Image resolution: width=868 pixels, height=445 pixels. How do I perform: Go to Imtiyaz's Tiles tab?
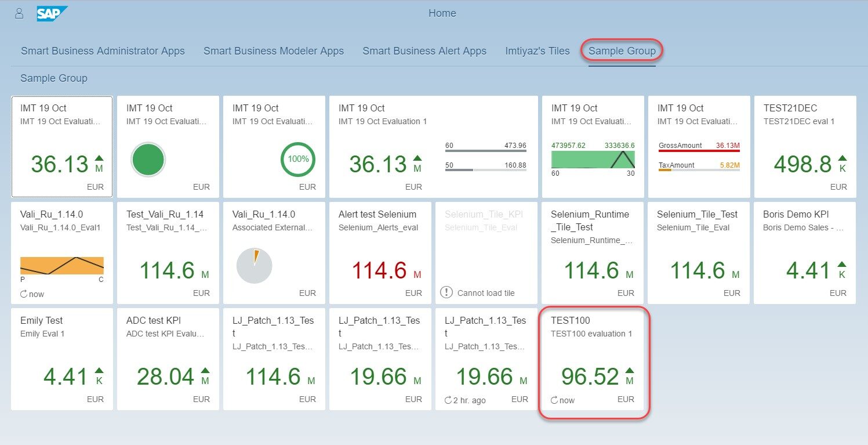click(537, 51)
